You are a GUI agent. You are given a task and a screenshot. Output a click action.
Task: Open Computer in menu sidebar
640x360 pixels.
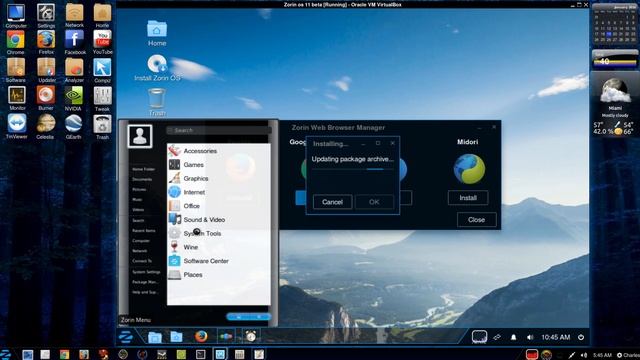[141, 241]
